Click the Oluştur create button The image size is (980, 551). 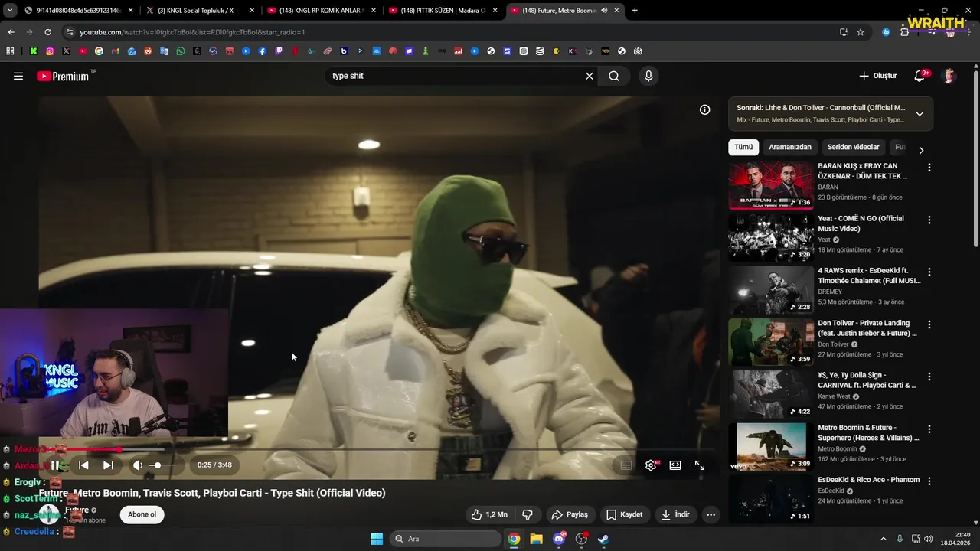(877, 76)
